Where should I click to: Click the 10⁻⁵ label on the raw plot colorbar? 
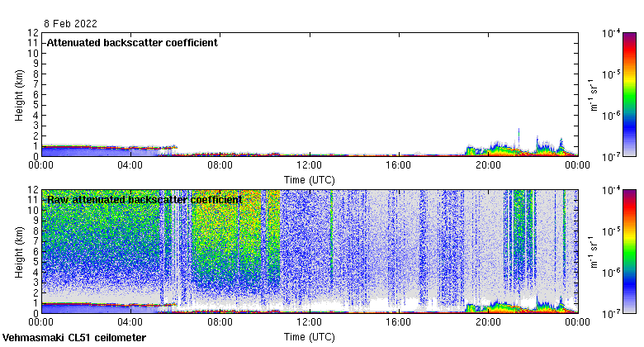coord(611,231)
